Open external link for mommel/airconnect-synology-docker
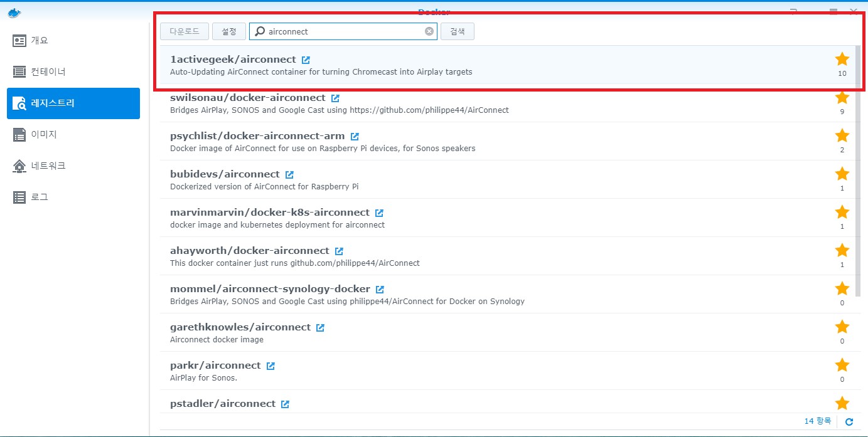 (x=380, y=290)
